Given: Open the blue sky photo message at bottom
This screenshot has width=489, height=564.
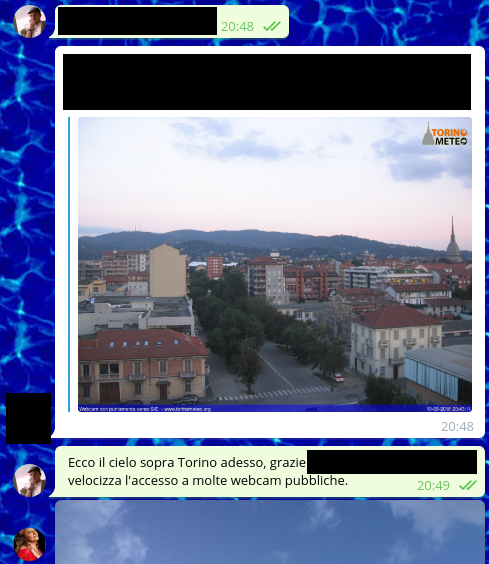Looking at the screenshot, I should tap(270, 532).
